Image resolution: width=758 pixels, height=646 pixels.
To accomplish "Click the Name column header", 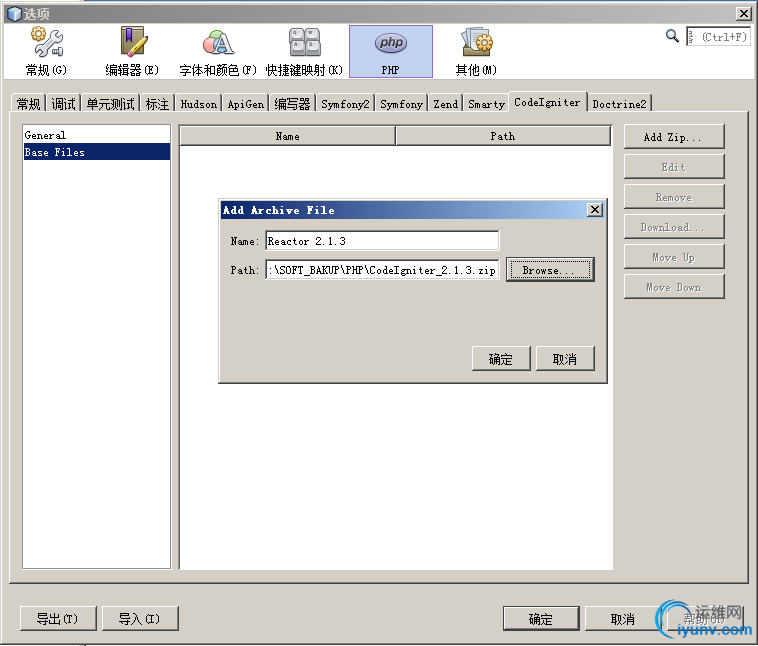I will [x=288, y=136].
